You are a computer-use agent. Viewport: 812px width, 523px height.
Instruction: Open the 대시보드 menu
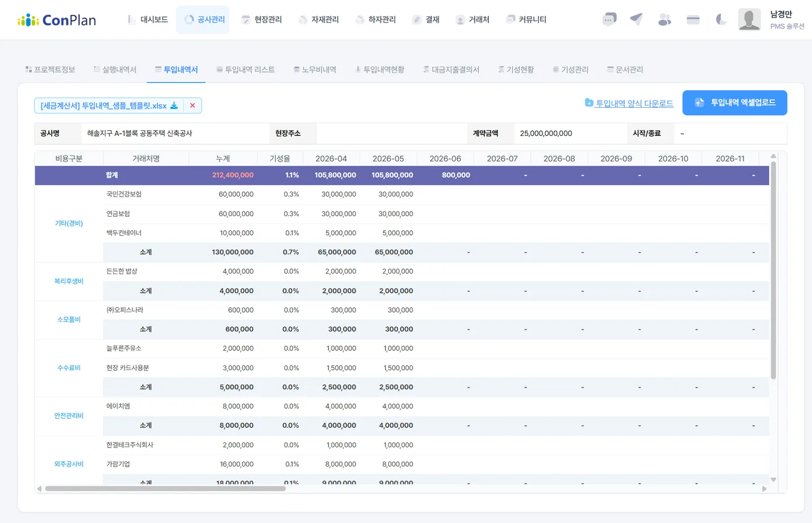pos(148,20)
